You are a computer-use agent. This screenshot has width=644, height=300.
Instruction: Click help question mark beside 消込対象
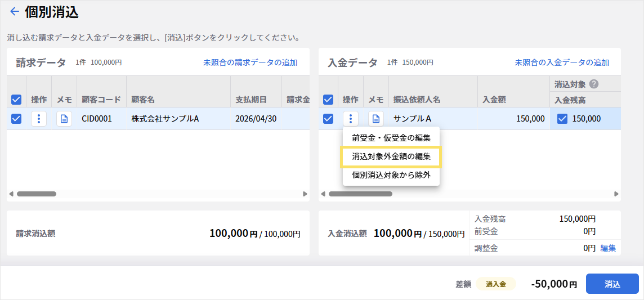click(593, 84)
